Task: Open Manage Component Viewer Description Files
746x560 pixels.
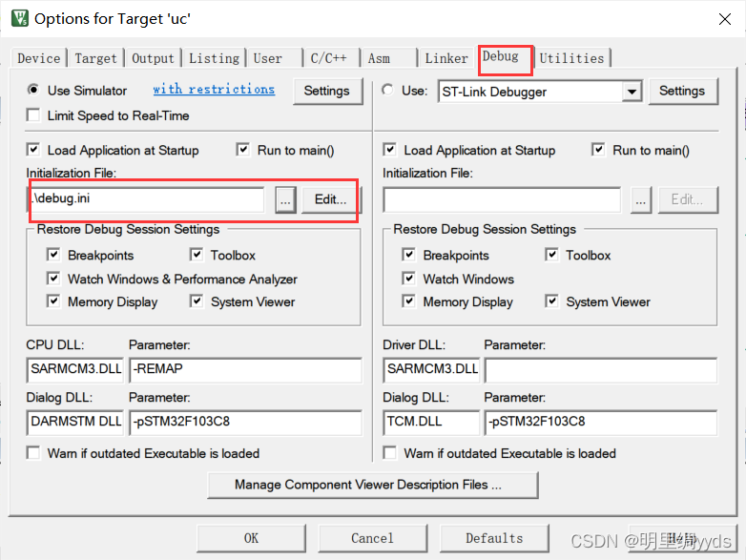Action: click(373, 485)
